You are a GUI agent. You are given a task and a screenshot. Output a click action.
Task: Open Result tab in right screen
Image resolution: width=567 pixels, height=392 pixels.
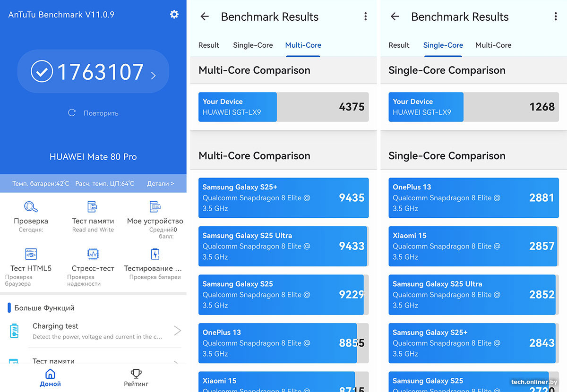(x=399, y=45)
